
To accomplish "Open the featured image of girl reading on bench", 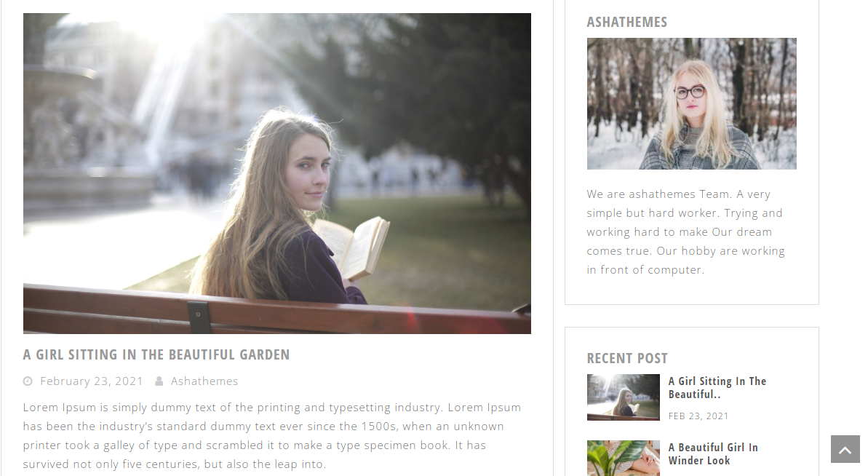I will pyautogui.click(x=276, y=173).
